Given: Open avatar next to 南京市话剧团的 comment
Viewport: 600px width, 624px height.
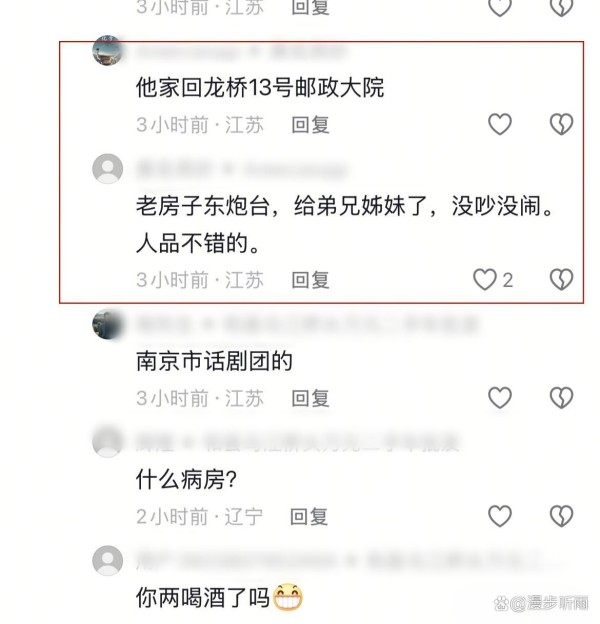Looking at the screenshot, I should (x=107, y=324).
